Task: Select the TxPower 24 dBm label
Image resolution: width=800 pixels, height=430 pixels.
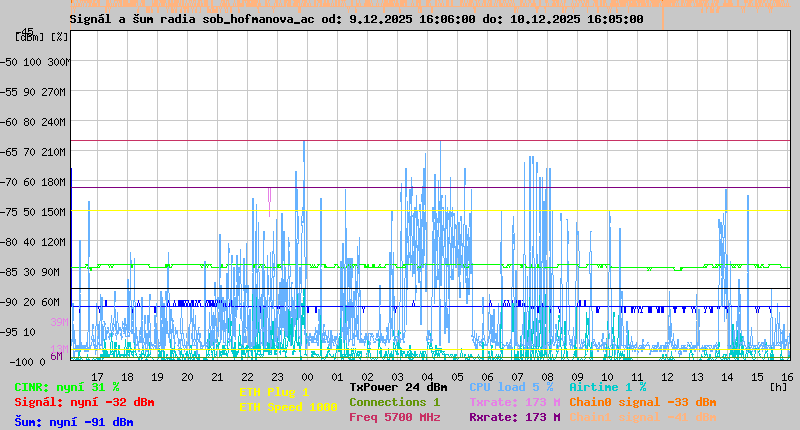Action: (398, 387)
